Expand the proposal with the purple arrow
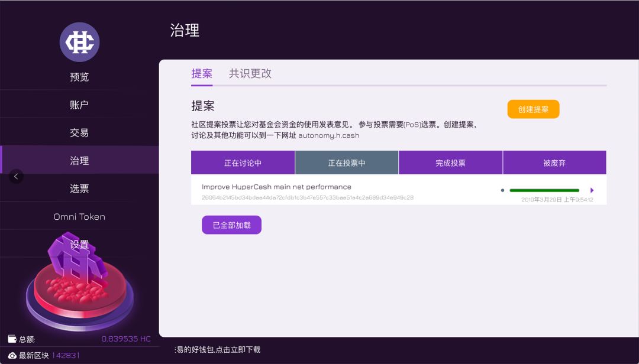The image size is (639, 364). 592,190
